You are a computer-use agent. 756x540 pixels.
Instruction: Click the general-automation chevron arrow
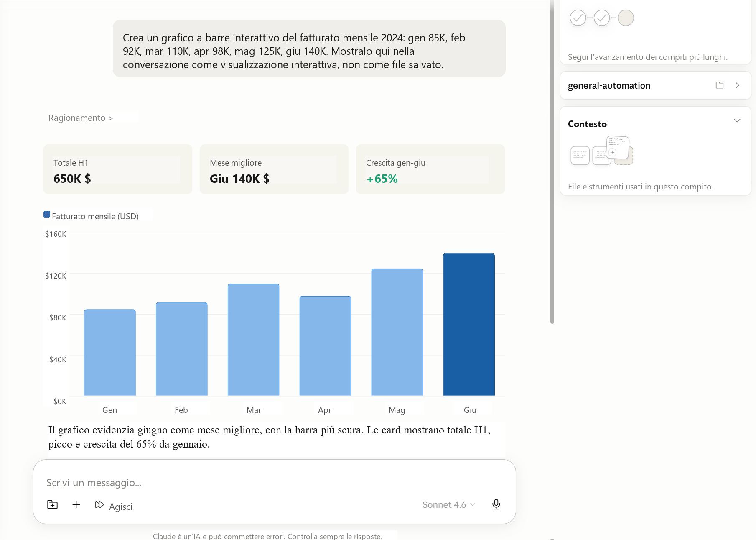point(737,85)
